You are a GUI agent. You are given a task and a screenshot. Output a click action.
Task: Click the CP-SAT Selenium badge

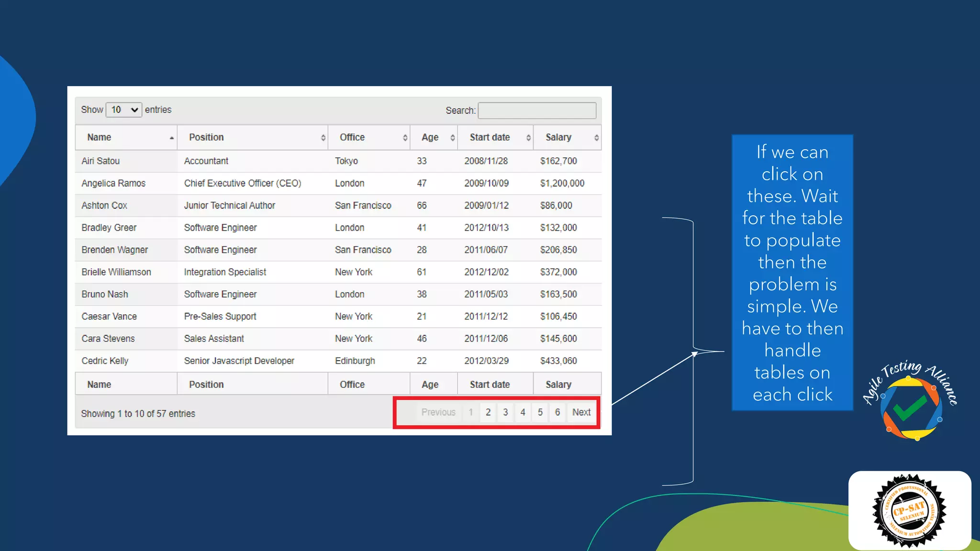click(909, 511)
